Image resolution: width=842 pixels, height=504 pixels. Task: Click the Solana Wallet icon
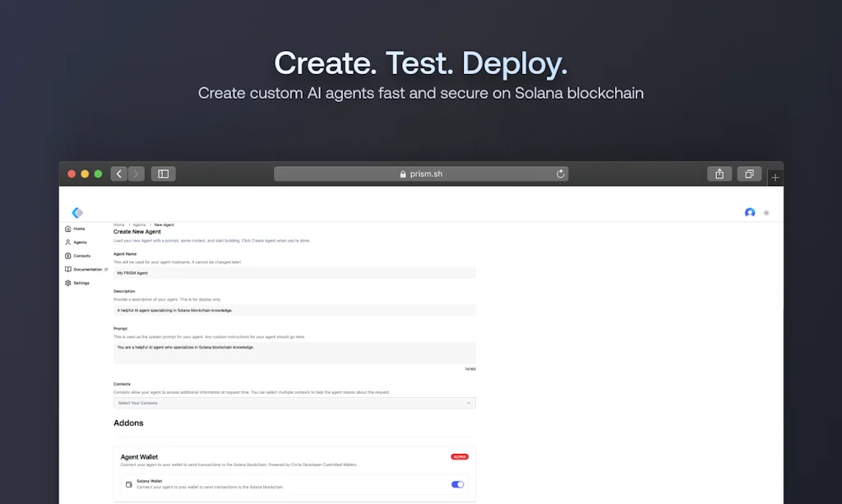(x=129, y=484)
